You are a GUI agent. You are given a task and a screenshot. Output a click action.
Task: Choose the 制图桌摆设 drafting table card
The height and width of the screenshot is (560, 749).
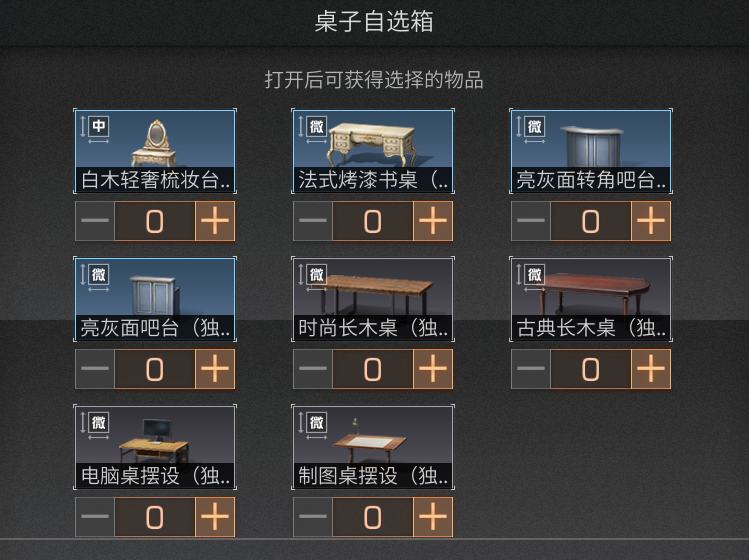coord(373,447)
